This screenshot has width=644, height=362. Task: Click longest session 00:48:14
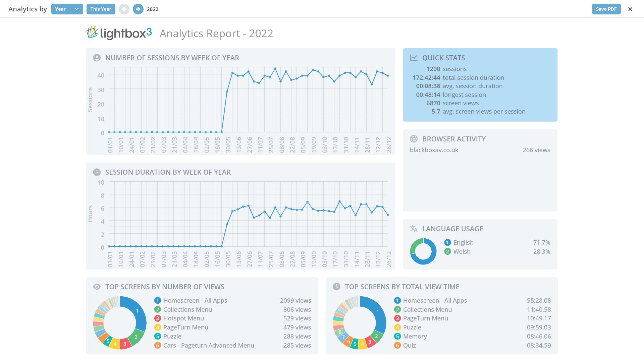point(451,95)
